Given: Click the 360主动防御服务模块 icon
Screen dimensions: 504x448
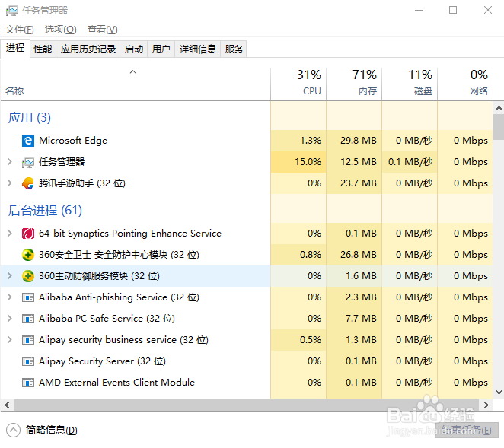Looking at the screenshot, I should click(28, 276).
